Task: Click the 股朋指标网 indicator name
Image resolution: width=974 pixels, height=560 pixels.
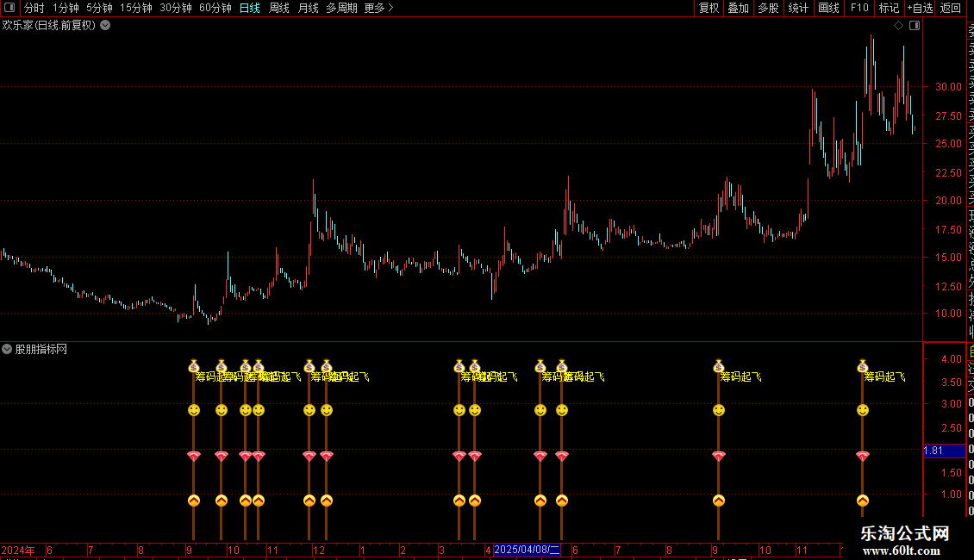Action: tap(41, 350)
